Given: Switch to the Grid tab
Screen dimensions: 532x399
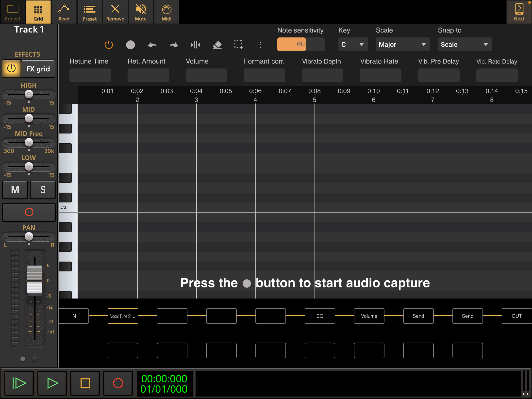Looking at the screenshot, I should [x=38, y=12].
